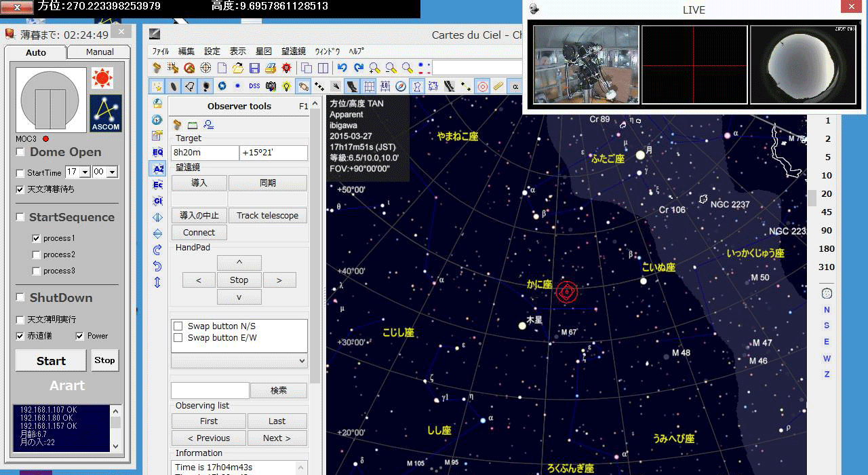
Task: Select EQ equatorial coordinates in sidebar
Action: 158,152
